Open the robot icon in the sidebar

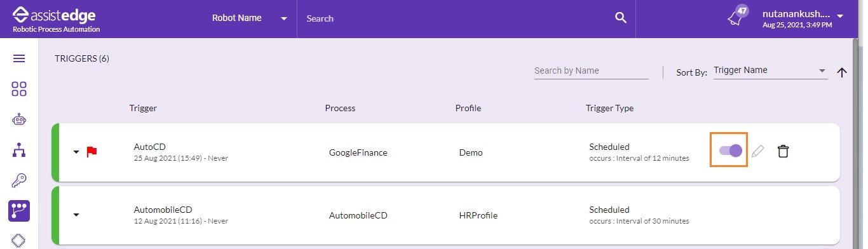(x=19, y=119)
